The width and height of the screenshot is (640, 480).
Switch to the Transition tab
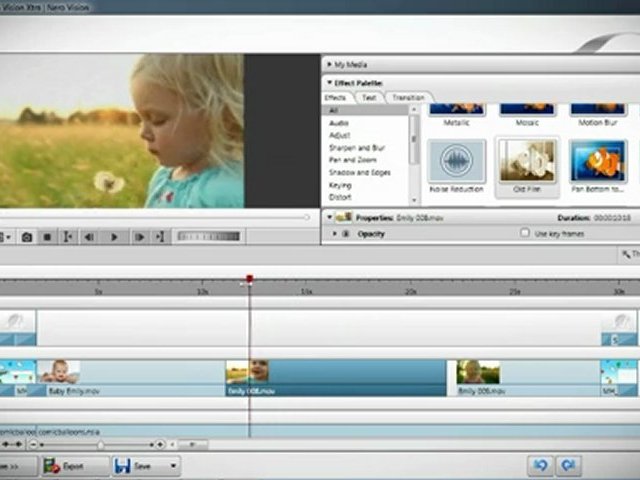[410, 98]
